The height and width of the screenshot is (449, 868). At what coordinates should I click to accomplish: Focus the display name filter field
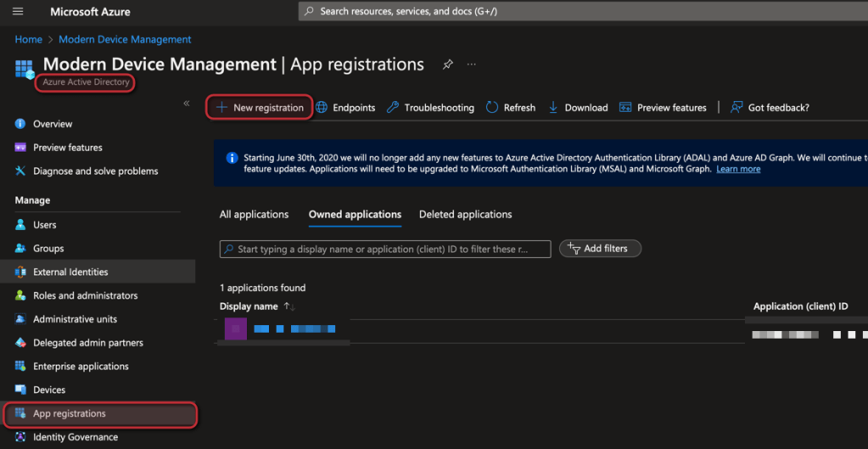coord(386,250)
